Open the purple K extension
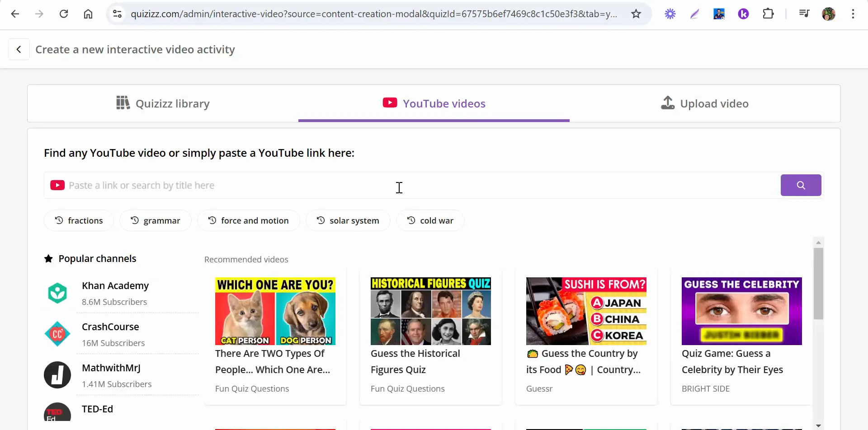 click(743, 14)
